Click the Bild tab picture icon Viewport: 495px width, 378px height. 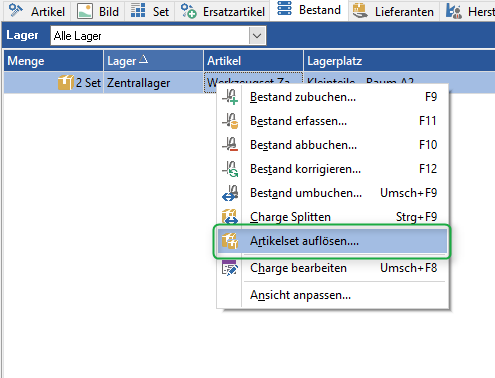coord(85,11)
